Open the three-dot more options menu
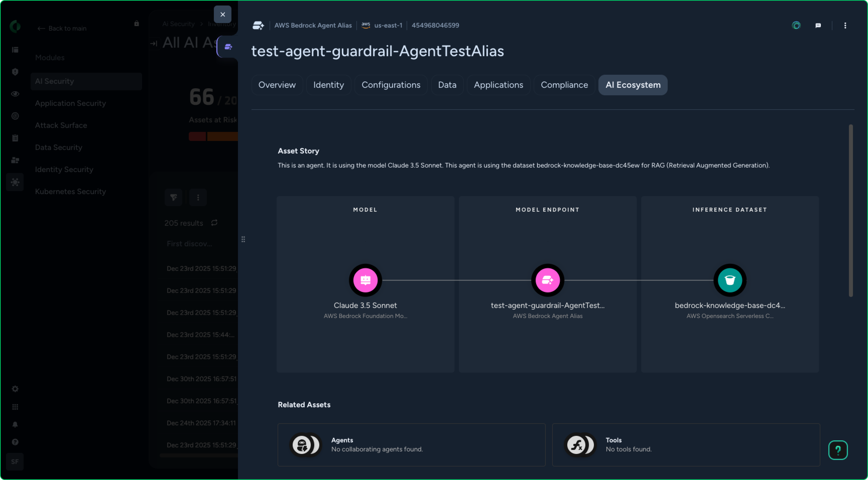The image size is (868, 480). pyautogui.click(x=845, y=26)
